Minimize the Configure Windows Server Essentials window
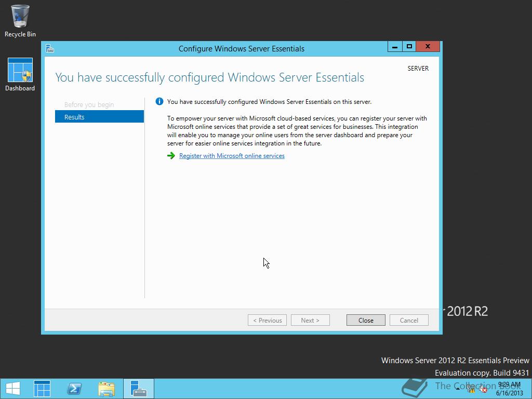This screenshot has width=532, height=399. 395,46
